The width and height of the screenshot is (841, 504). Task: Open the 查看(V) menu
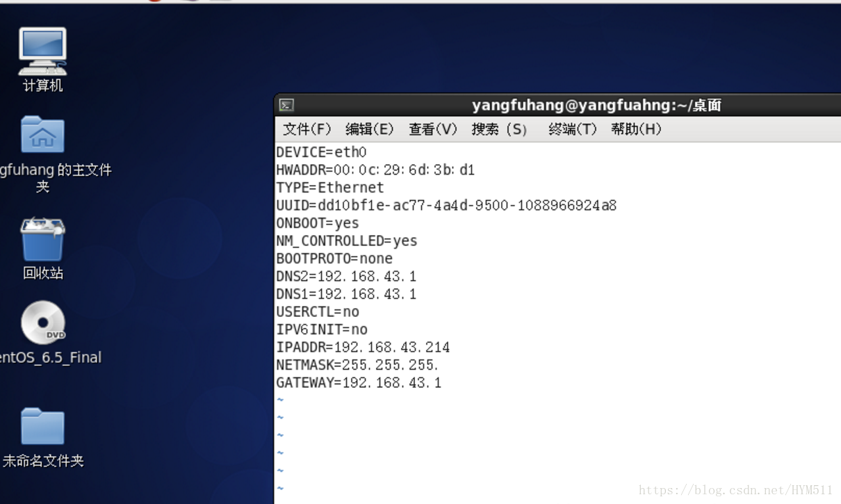tap(433, 129)
